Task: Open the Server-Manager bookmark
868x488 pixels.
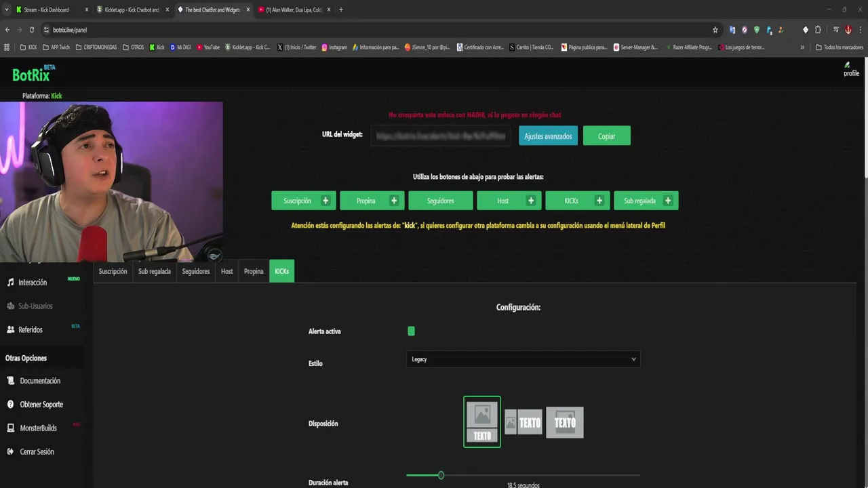Action: (x=635, y=47)
